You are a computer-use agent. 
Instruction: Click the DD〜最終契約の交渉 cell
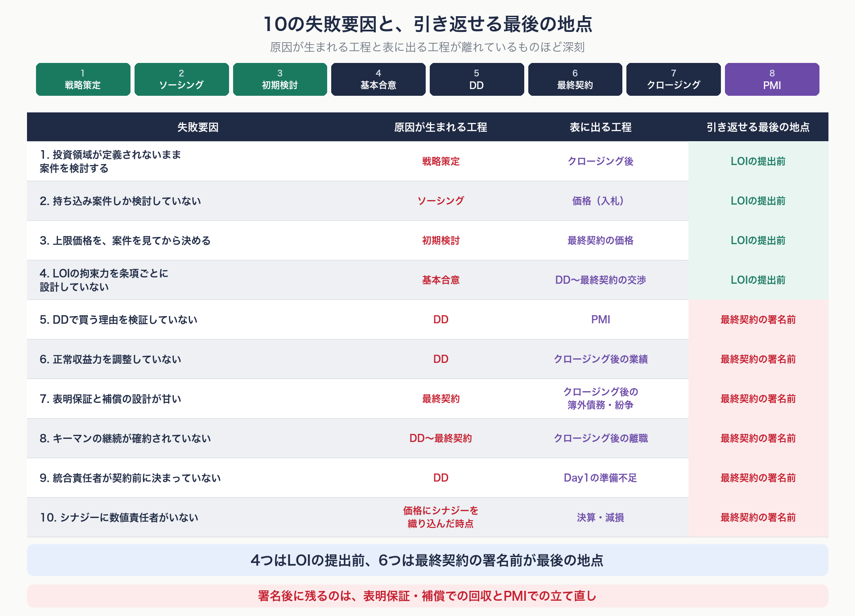601,280
